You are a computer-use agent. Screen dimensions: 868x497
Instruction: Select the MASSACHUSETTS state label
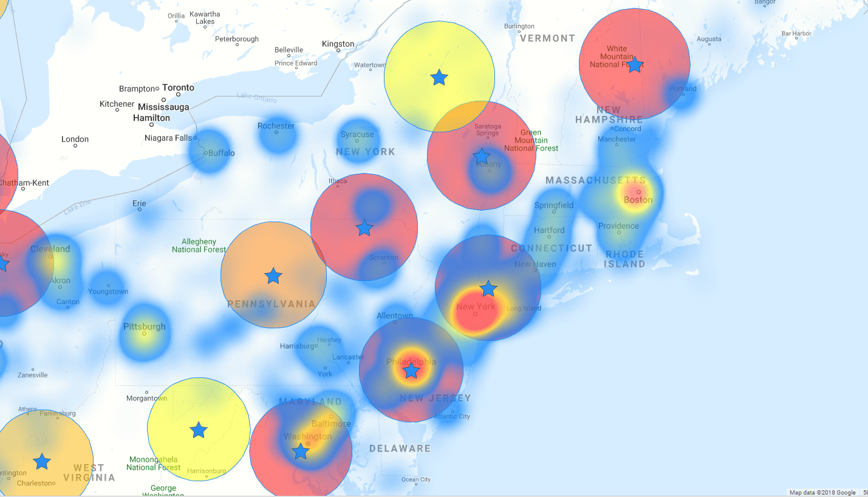[x=596, y=180]
